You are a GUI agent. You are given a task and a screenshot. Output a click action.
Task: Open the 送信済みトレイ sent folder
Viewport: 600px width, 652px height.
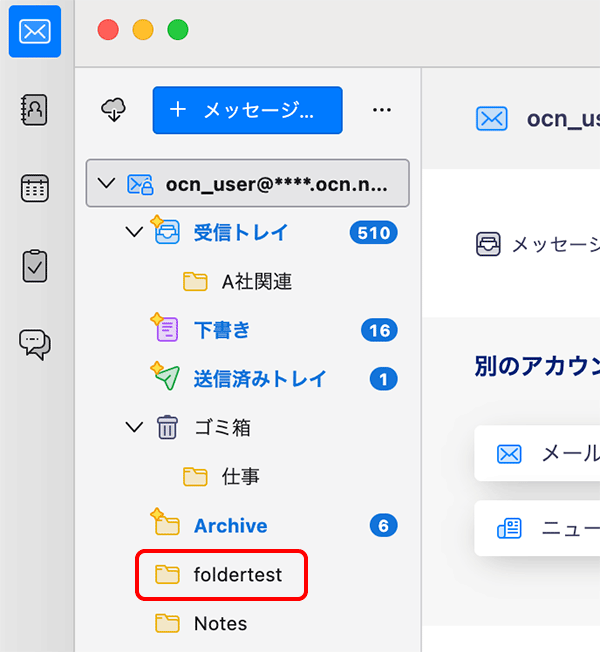[259, 379]
